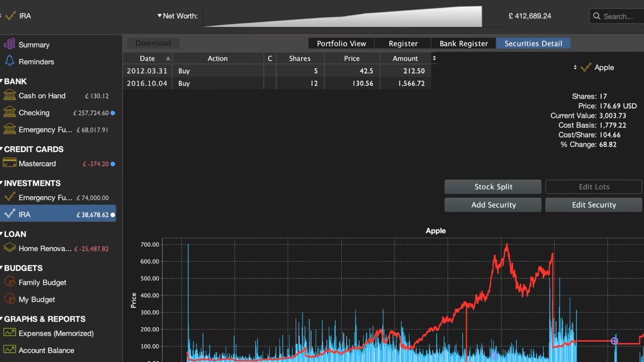The height and width of the screenshot is (362, 644).
Task: Click the Reminders bell icon
Action: pyautogui.click(x=9, y=61)
